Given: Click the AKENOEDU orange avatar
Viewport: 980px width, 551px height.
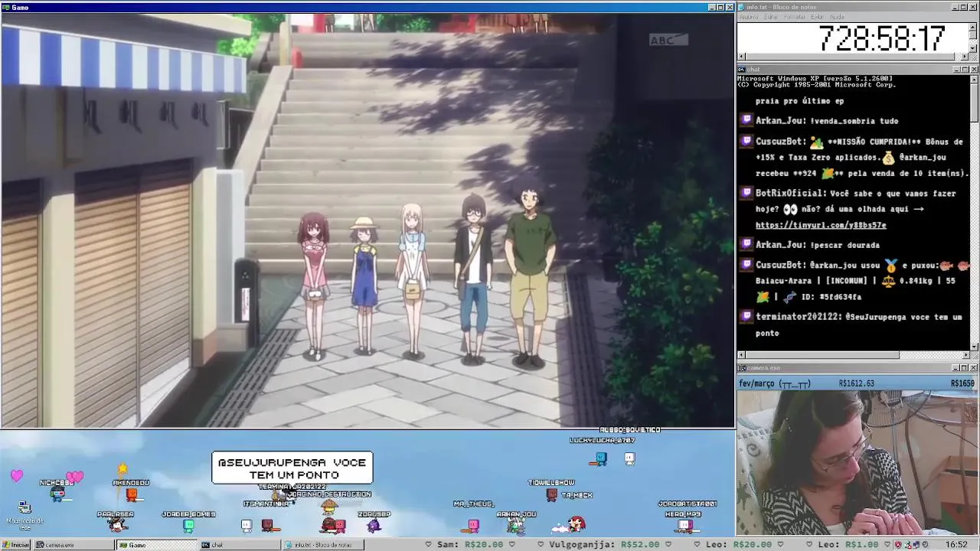Looking at the screenshot, I should 131,494.
